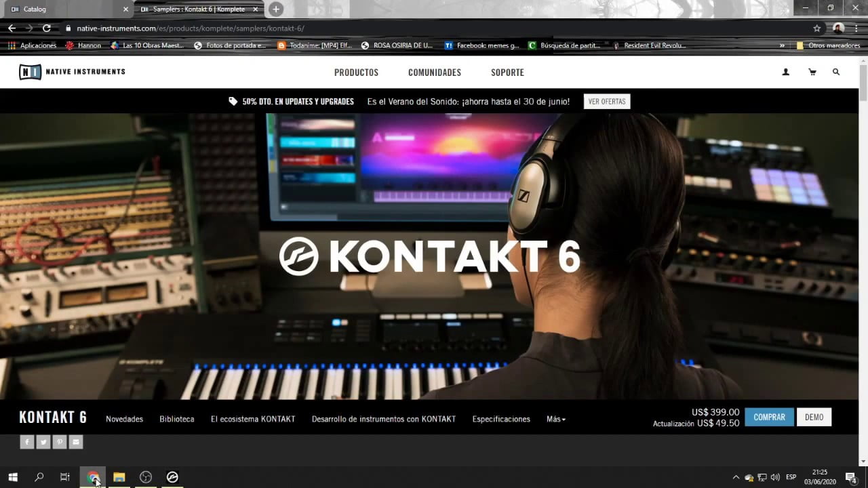
Task: Click the KONTAKT 6 sticky bar title
Action: (x=53, y=418)
